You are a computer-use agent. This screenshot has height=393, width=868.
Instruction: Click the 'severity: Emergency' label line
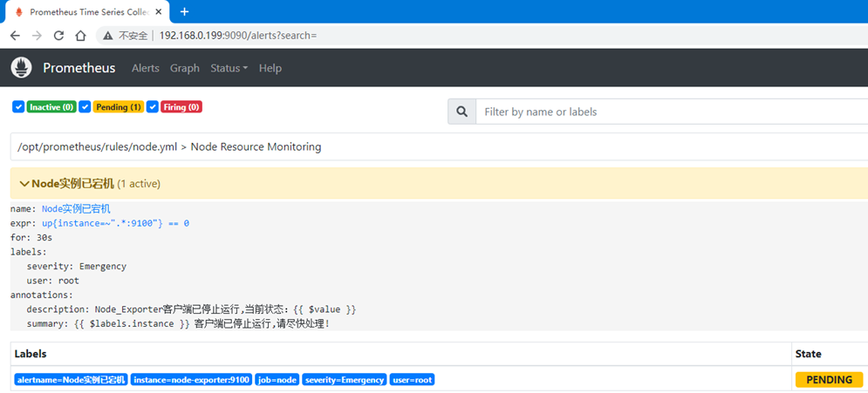(x=77, y=267)
